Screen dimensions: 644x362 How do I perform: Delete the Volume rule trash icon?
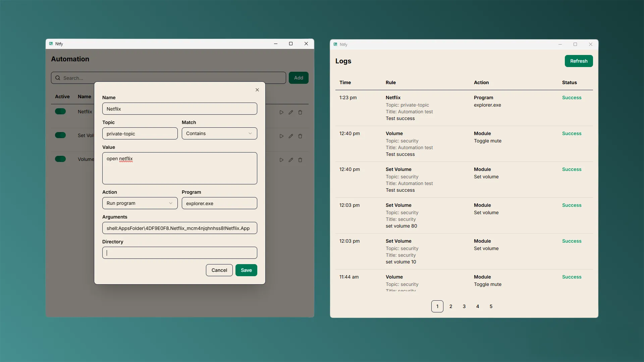point(300,160)
